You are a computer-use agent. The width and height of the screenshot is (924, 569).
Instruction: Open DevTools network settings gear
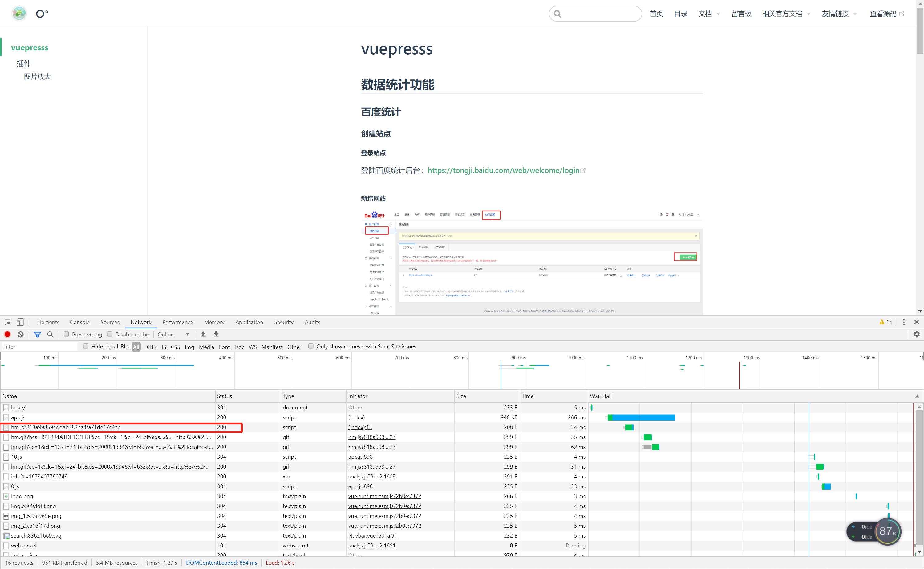click(917, 334)
